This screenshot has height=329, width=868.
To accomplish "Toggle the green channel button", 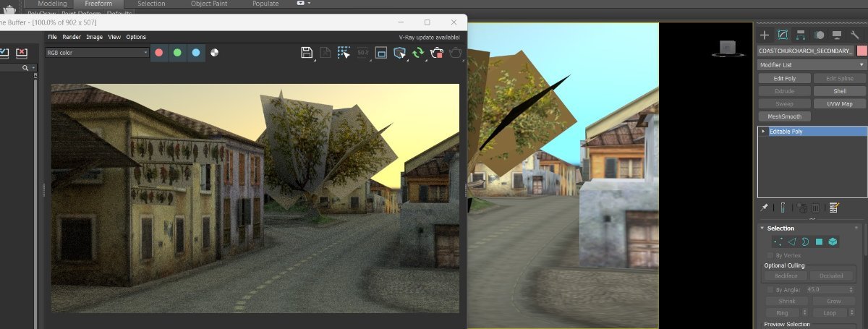I will 177,53.
